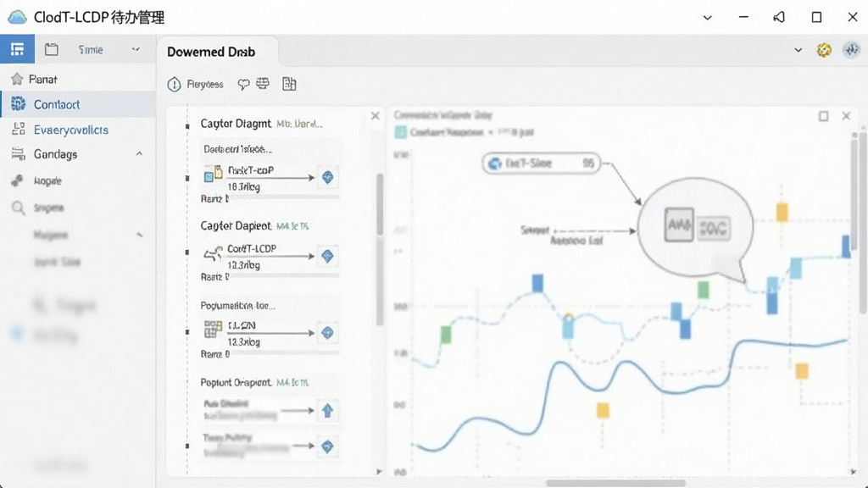Select the icon beside CodT-LCDP
The image size is (868, 488).
click(x=213, y=254)
